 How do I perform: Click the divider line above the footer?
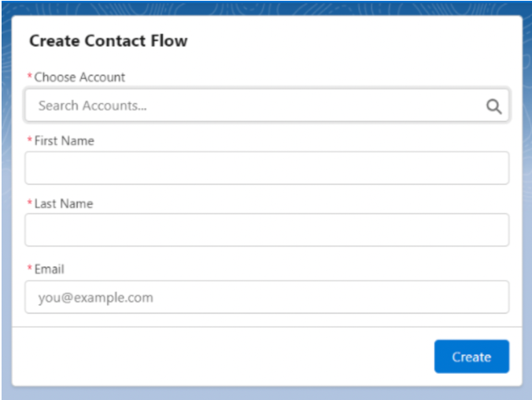(267, 327)
